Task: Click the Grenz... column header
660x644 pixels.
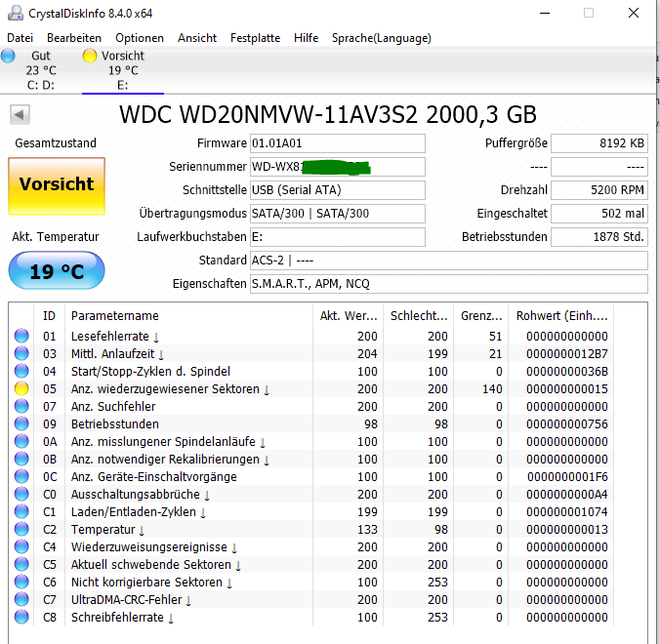Action: [481, 316]
